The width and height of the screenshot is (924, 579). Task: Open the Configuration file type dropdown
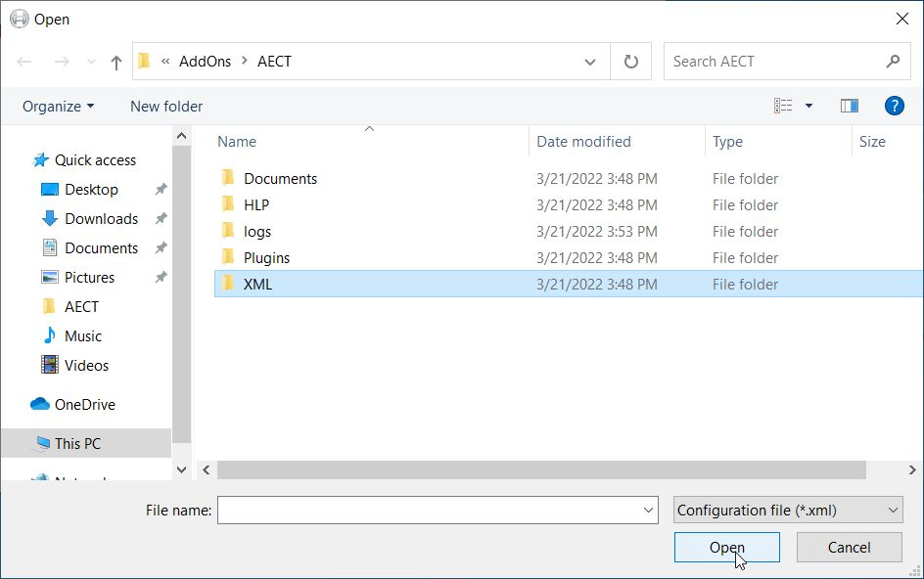(788, 510)
